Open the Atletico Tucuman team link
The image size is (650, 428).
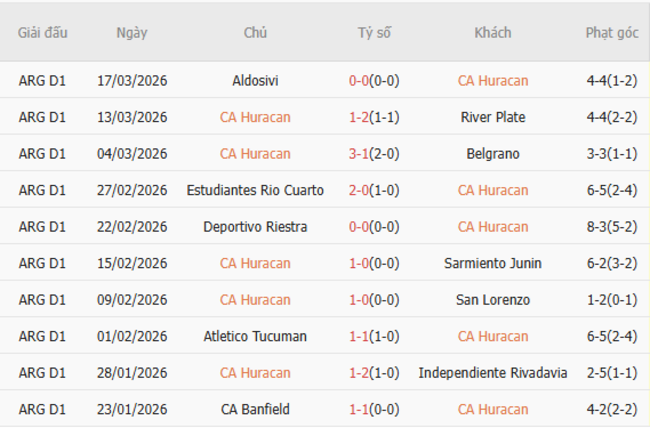tap(255, 336)
